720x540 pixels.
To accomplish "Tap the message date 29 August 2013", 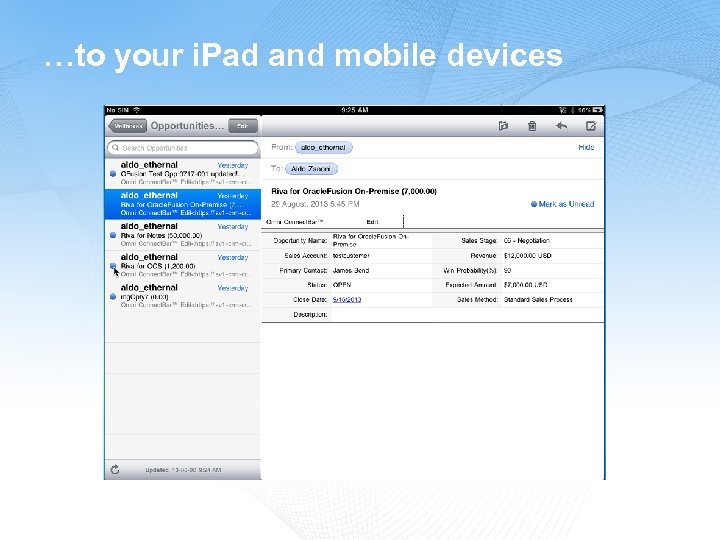I will [x=315, y=204].
